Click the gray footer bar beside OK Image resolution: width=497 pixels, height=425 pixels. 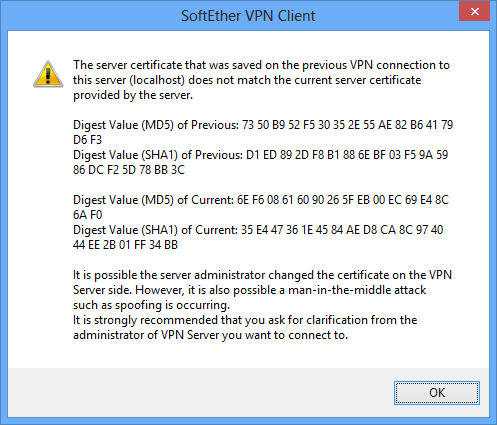pos(200,392)
